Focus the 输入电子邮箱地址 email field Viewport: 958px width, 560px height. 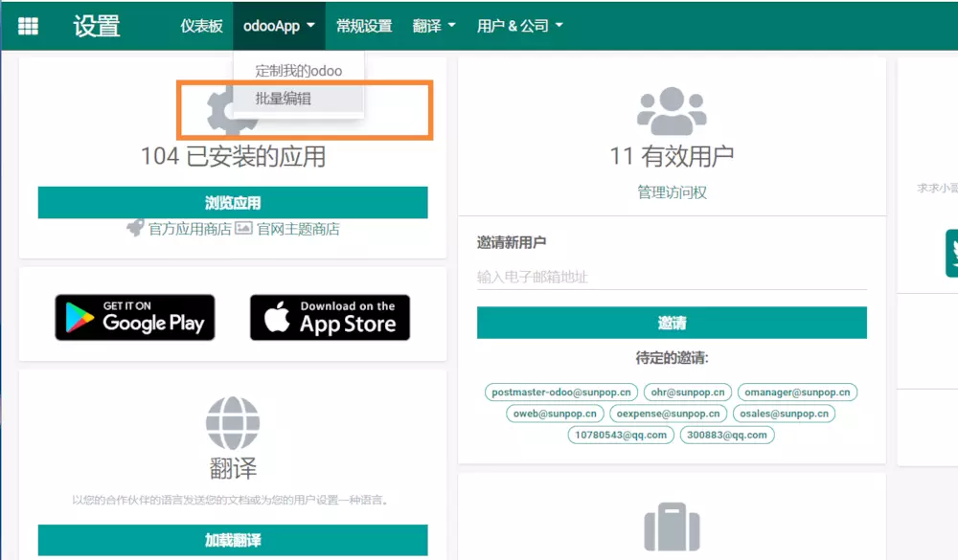[672, 277]
